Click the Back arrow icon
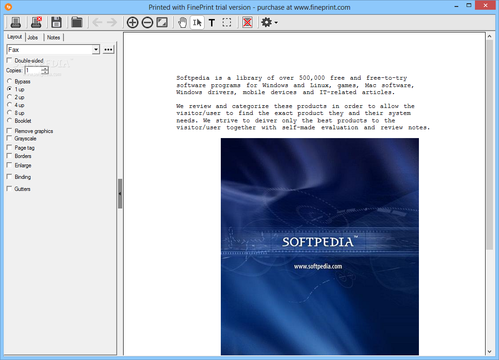 click(97, 22)
